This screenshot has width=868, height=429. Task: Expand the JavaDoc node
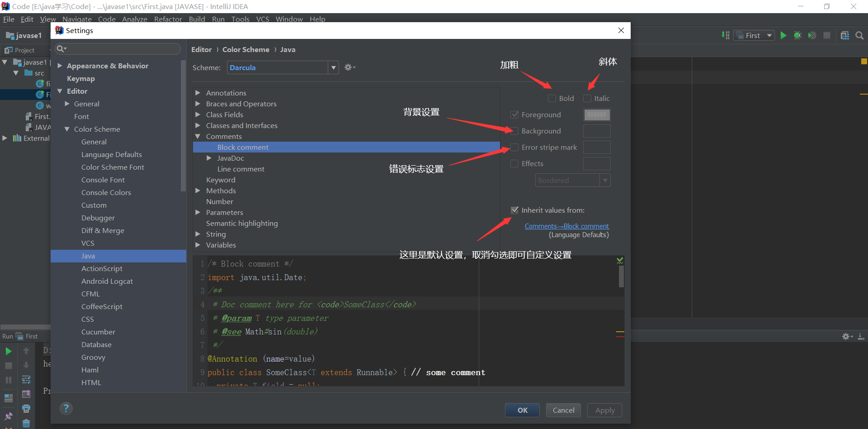[x=209, y=158]
